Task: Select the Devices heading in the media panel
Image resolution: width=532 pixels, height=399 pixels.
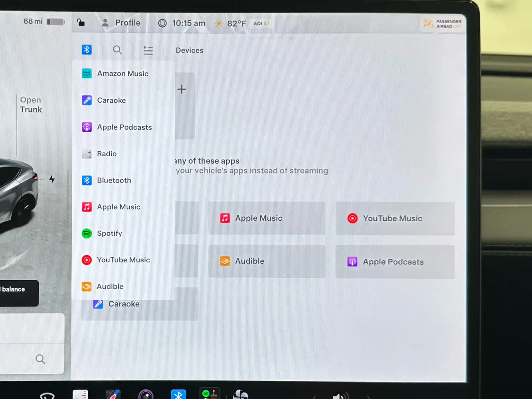Action: pyautogui.click(x=190, y=50)
